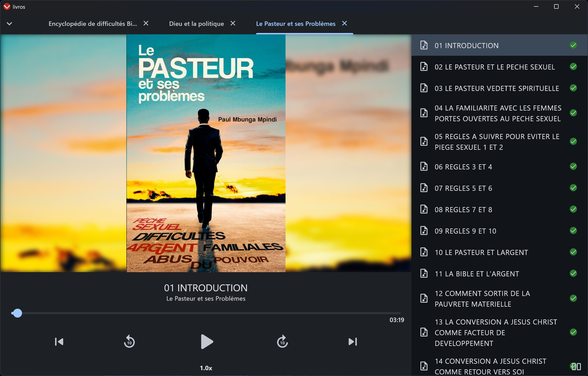
Task: Rewind 10 seconds
Action: pos(130,342)
